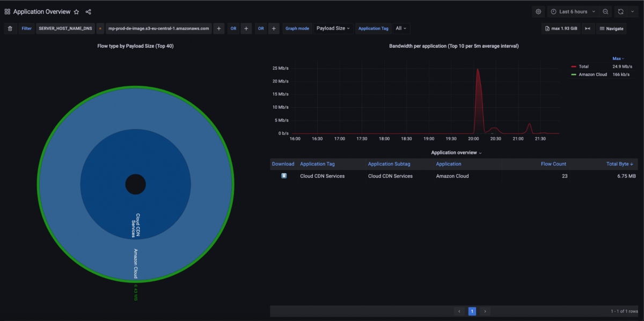
Task: Click the SERVER_HOST_NAME_DNS filter key
Action: tap(65, 28)
